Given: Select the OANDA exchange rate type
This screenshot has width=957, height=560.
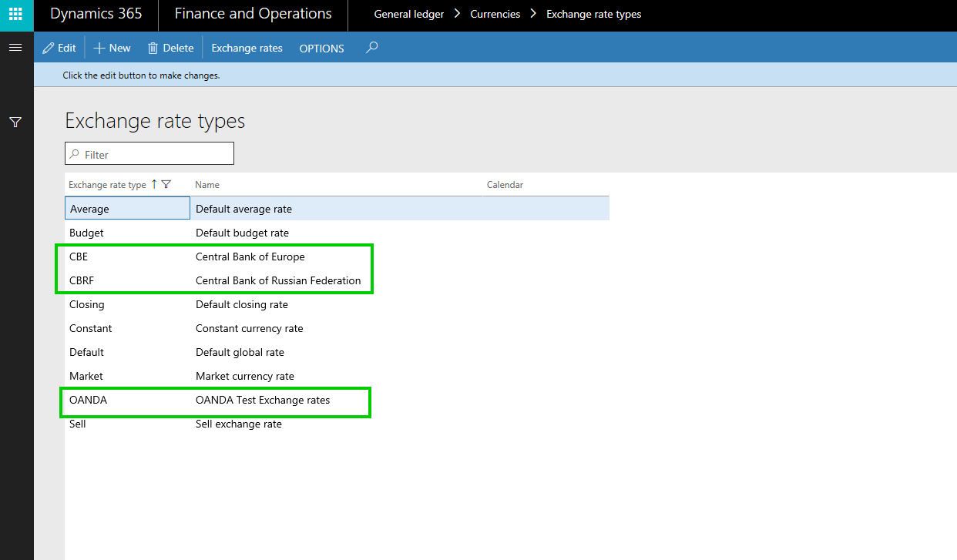Looking at the screenshot, I should [x=88, y=400].
